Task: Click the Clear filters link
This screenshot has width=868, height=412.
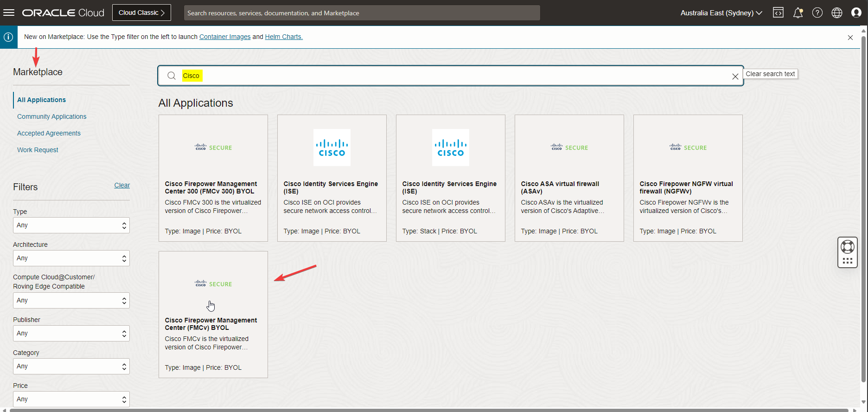Action: click(122, 185)
